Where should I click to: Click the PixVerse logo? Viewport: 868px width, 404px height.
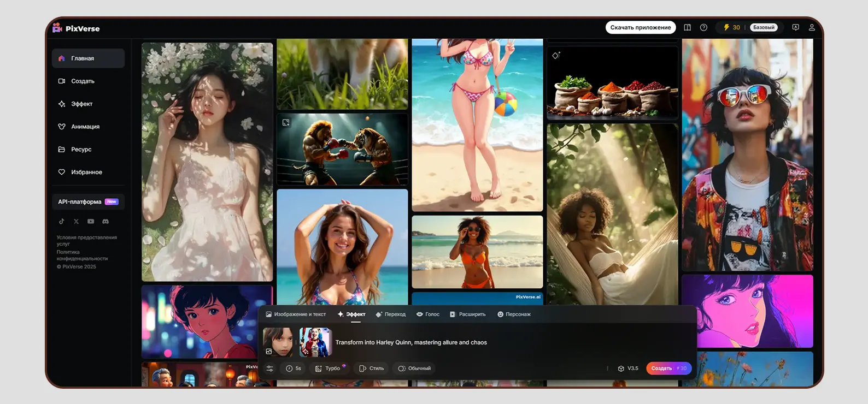coord(76,28)
